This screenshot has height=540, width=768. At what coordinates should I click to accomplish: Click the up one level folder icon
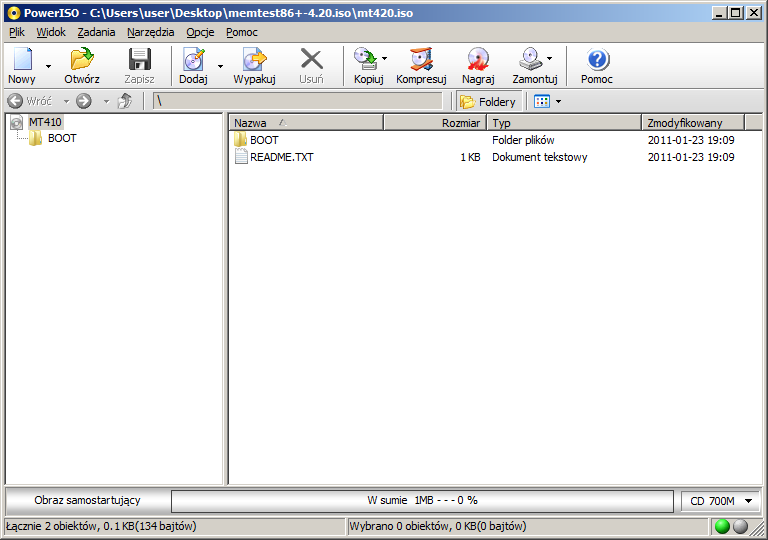125,101
